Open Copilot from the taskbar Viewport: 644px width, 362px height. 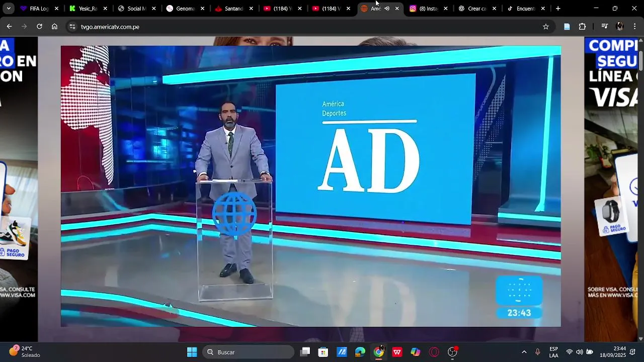(x=416, y=352)
